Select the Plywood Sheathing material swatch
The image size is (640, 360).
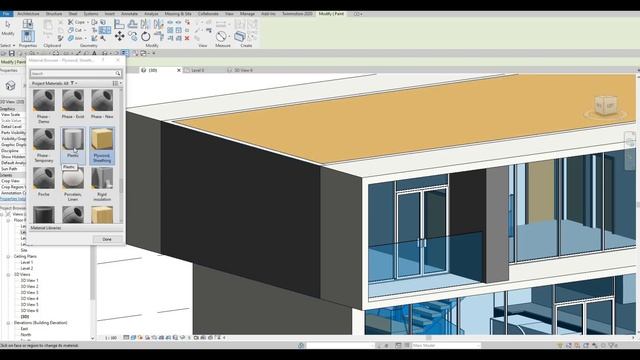pos(102,145)
